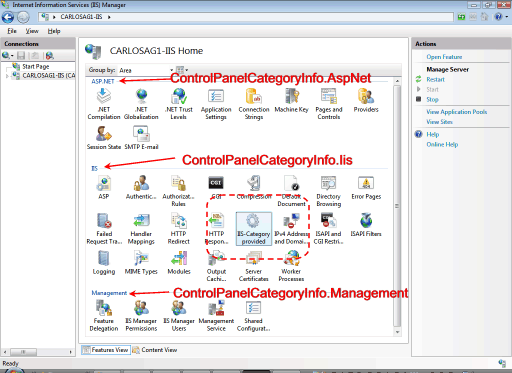
Task: Open the Help dropdown arrow in top toolbar
Action: [x=507, y=17]
